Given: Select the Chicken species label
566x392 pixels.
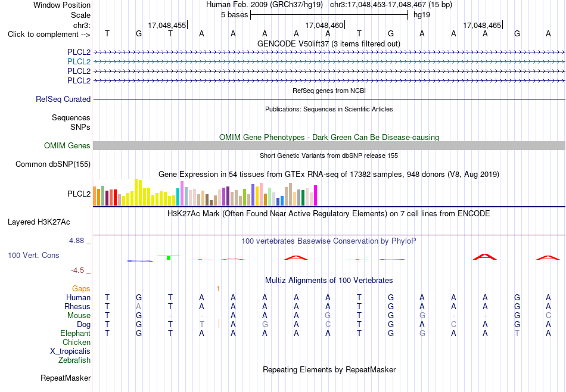Looking at the screenshot, I should (76, 342).
